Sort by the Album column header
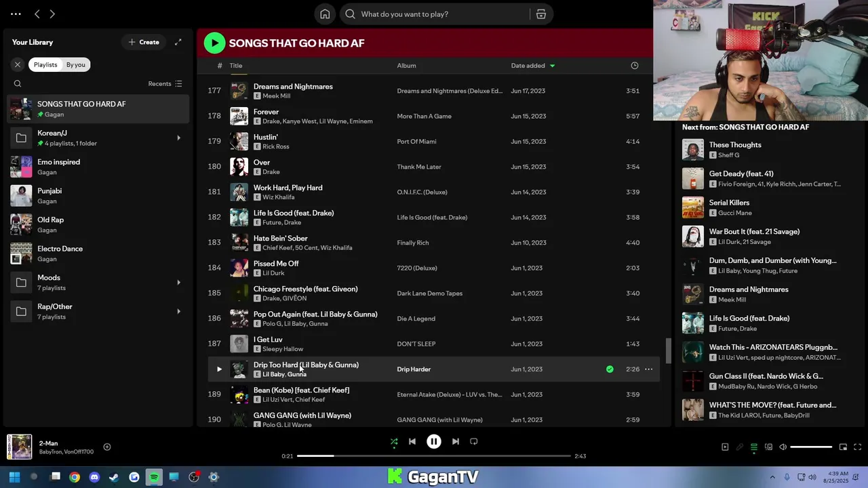The image size is (868, 488). pos(406,66)
